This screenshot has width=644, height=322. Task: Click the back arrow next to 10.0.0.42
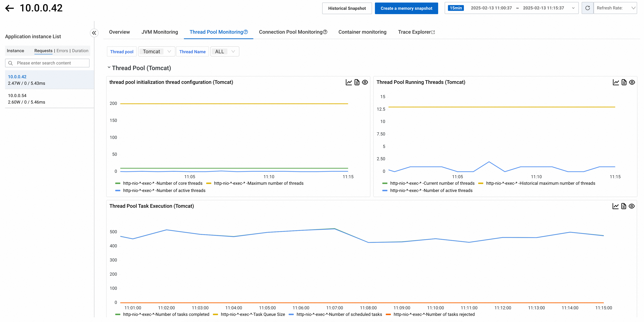(x=9, y=8)
